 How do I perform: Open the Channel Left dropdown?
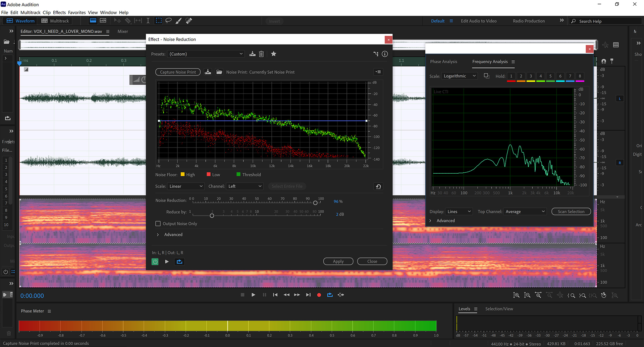(245, 186)
